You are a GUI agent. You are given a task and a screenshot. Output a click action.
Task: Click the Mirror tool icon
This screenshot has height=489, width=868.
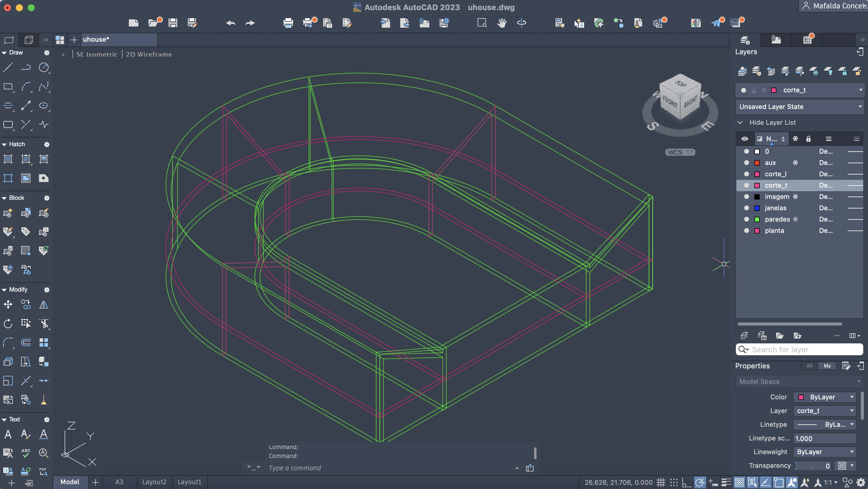pyautogui.click(x=43, y=305)
